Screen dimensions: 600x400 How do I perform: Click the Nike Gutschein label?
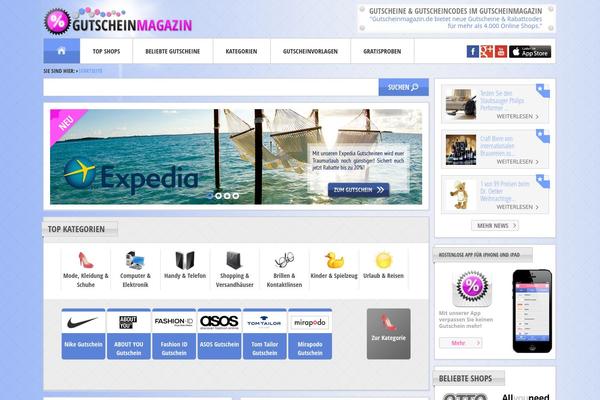tap(83, 344)
